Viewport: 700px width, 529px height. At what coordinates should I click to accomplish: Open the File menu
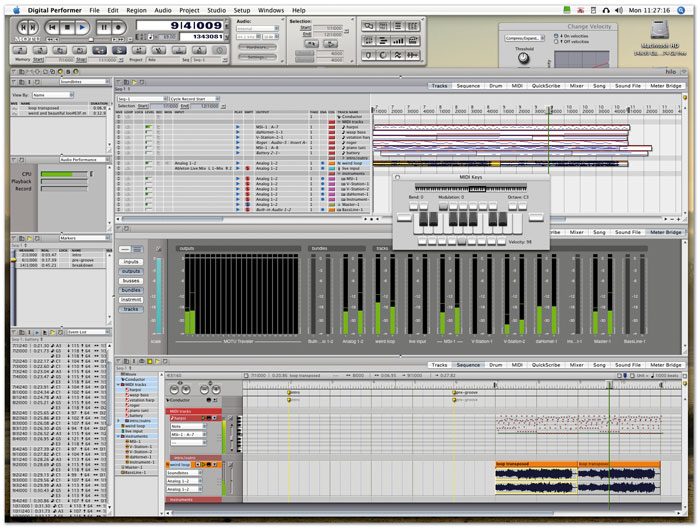pyautogui.click(x=94, y=10)
